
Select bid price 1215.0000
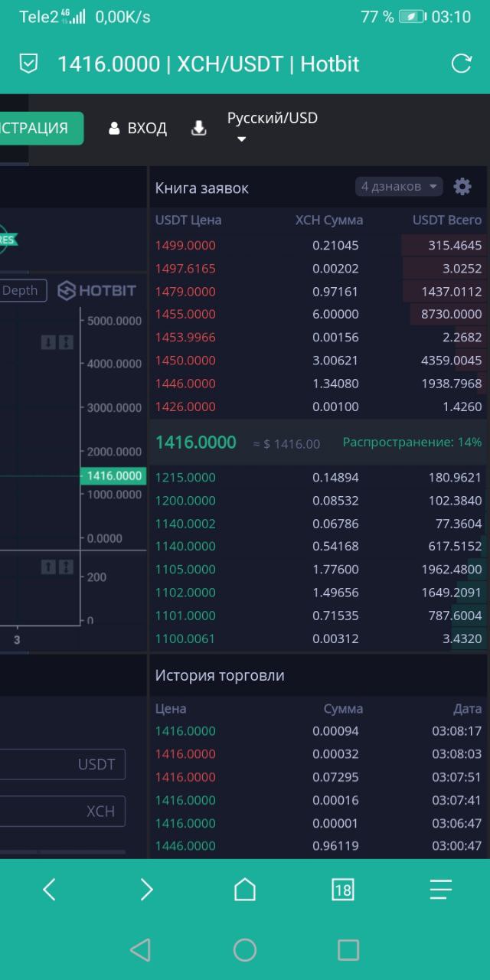[185, 478]
